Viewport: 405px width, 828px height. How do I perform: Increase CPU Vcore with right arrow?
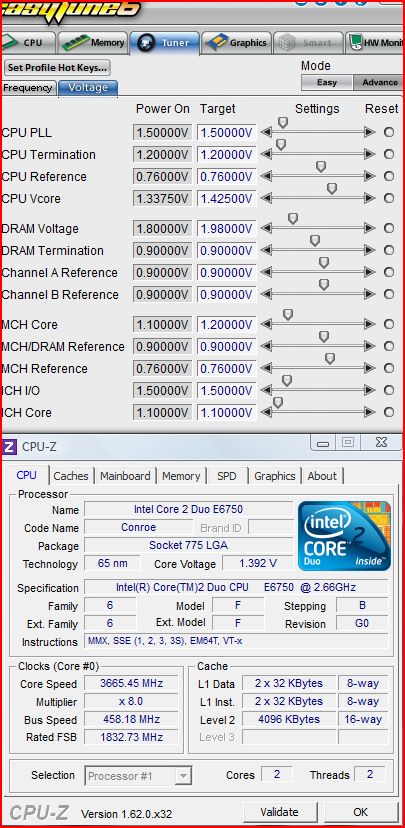(x=370, y=199)
